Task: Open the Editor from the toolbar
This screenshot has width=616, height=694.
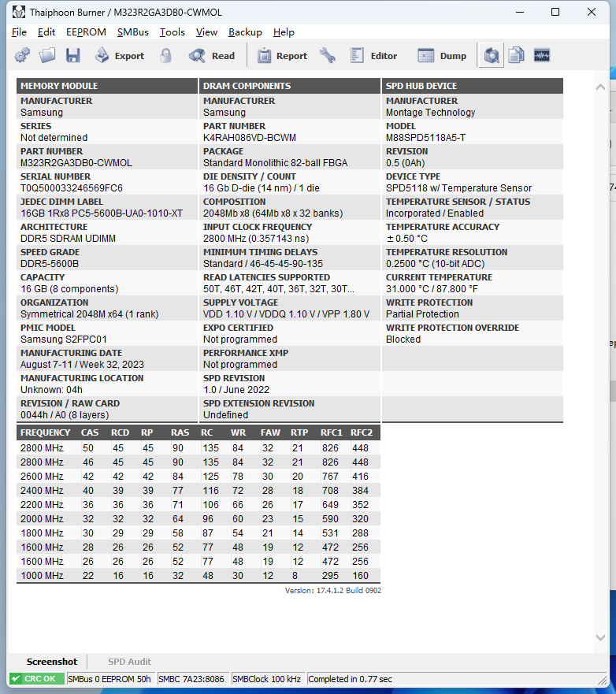Action: coord(373,56)
